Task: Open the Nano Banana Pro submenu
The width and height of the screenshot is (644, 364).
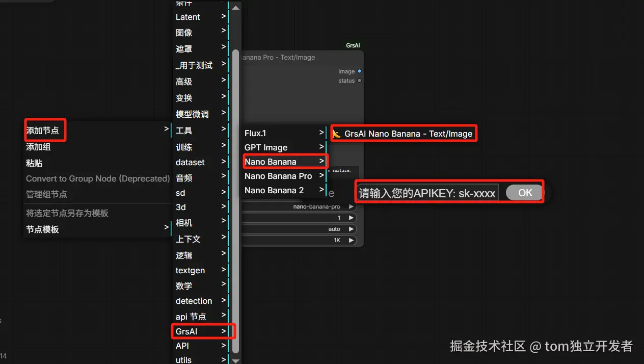Action: click(x=284, y=176)
